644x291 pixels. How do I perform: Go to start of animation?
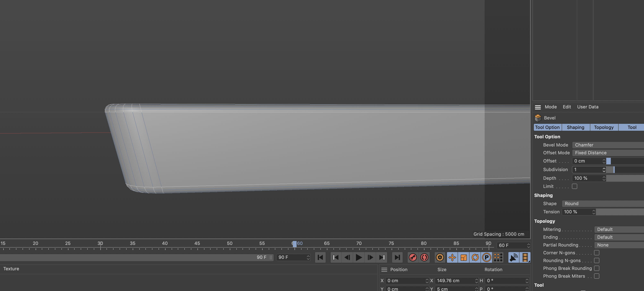320,257
